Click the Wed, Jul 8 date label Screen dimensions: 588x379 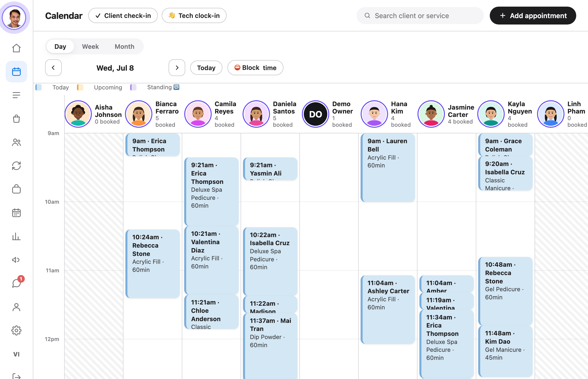pos(115,68)
